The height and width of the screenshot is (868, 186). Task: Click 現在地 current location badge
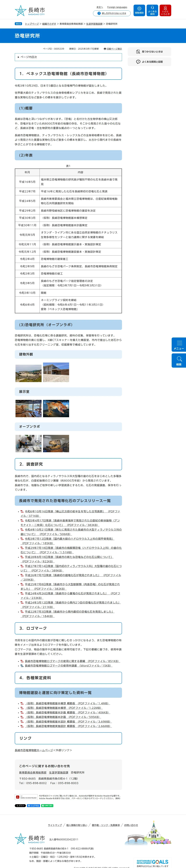(19, 24)
